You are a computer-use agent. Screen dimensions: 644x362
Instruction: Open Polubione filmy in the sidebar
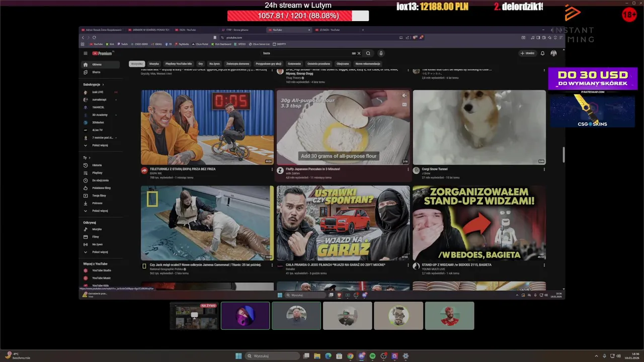101,188
